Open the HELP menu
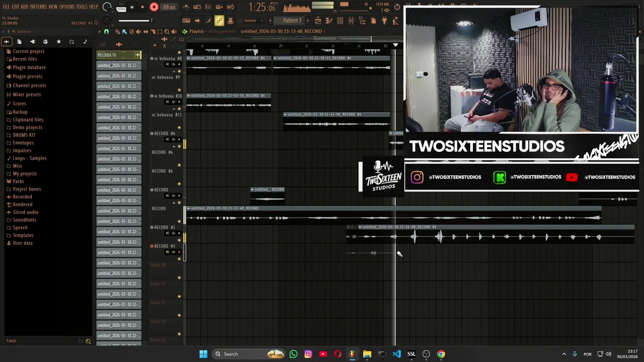The image size is (644, 362). point(94,7)
